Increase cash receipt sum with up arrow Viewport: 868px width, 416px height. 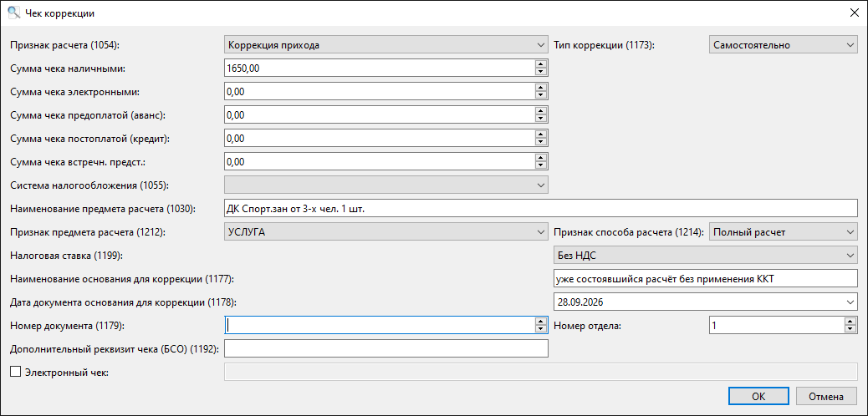click(540, 64)
